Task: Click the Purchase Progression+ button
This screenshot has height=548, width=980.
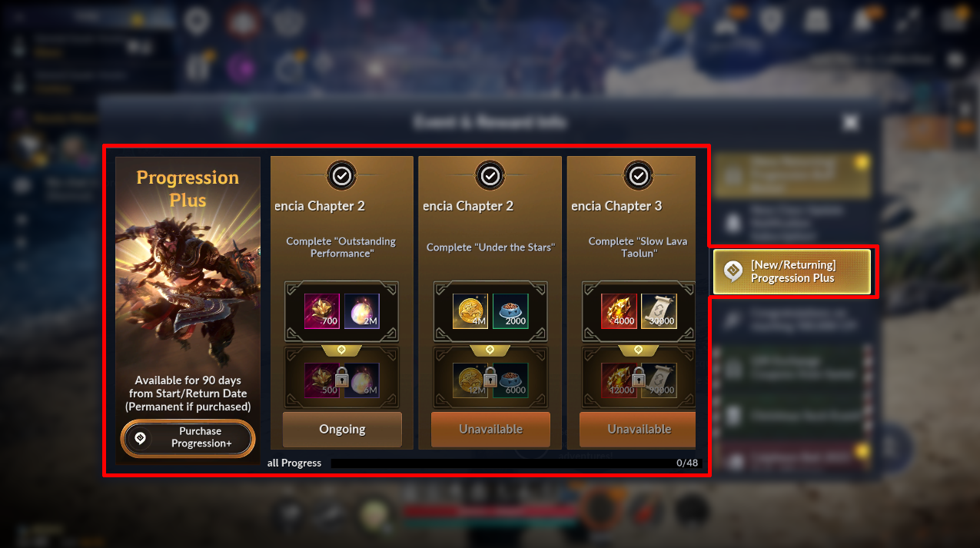Action: pos(188,437)
